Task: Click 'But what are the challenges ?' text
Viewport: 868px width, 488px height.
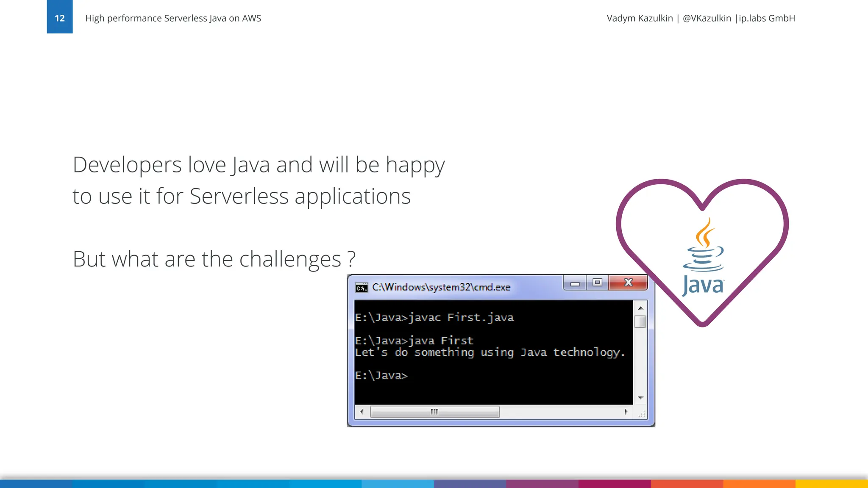Action: tap(214, 259)
